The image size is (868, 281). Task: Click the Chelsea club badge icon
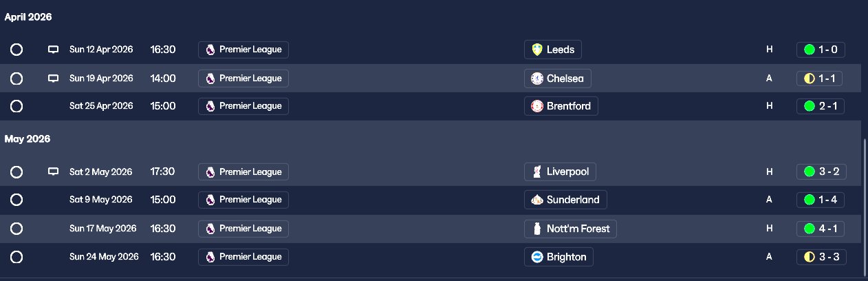point(538,79)
